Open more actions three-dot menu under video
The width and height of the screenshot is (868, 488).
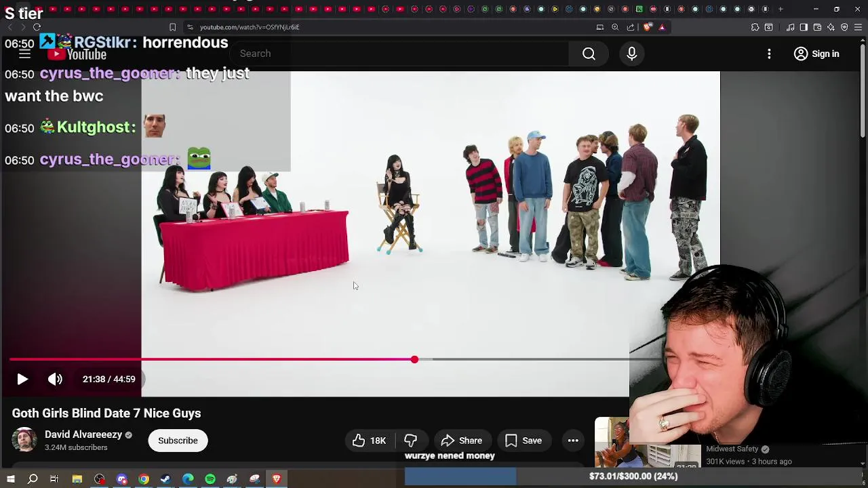coord(573,441)
